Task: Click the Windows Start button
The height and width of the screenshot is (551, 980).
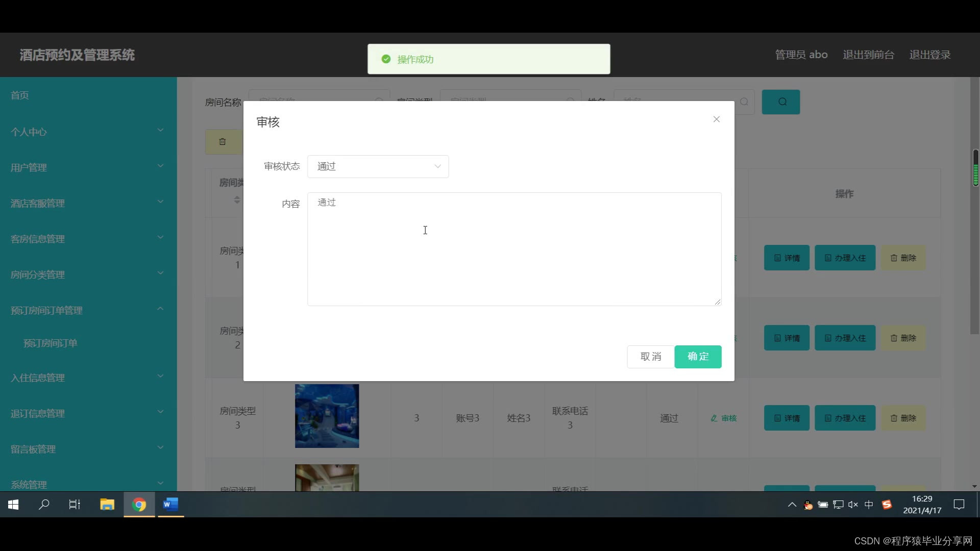Action: [14, 505]
